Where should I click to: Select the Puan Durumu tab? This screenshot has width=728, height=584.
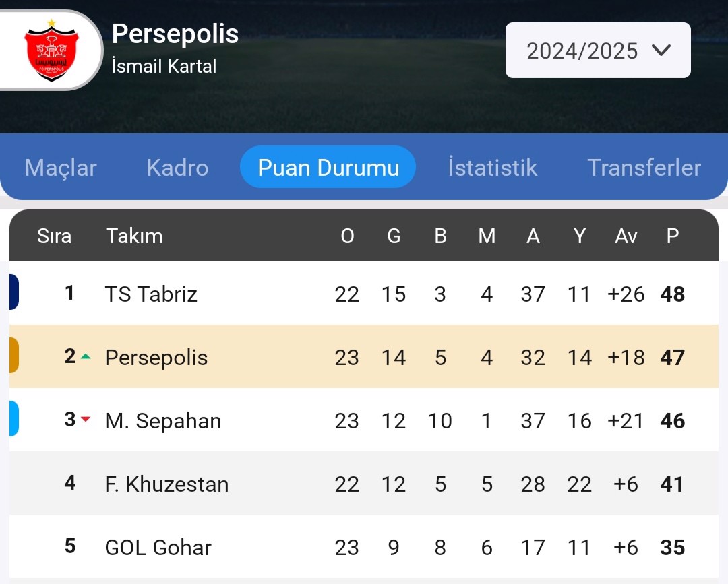click(x=328, y=167)
